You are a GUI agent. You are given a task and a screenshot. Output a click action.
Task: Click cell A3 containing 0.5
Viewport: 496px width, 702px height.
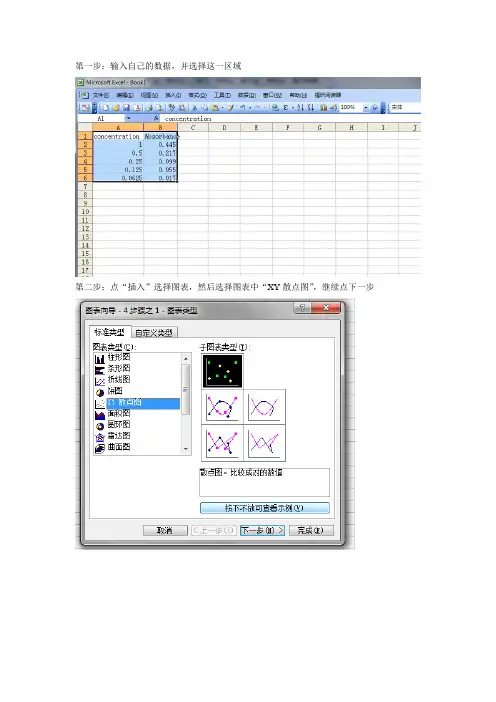click(118, 153)
